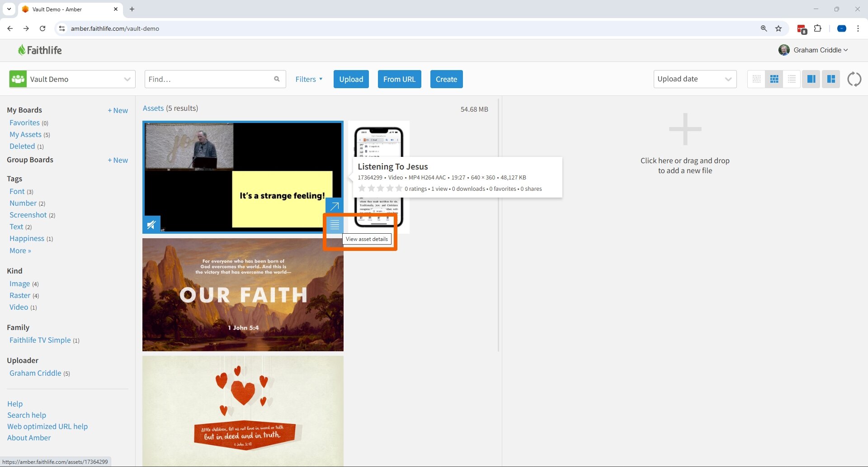Click the Vault Demo group icon
The width and height of the screenshot is (868, 467).
(18, 79)
